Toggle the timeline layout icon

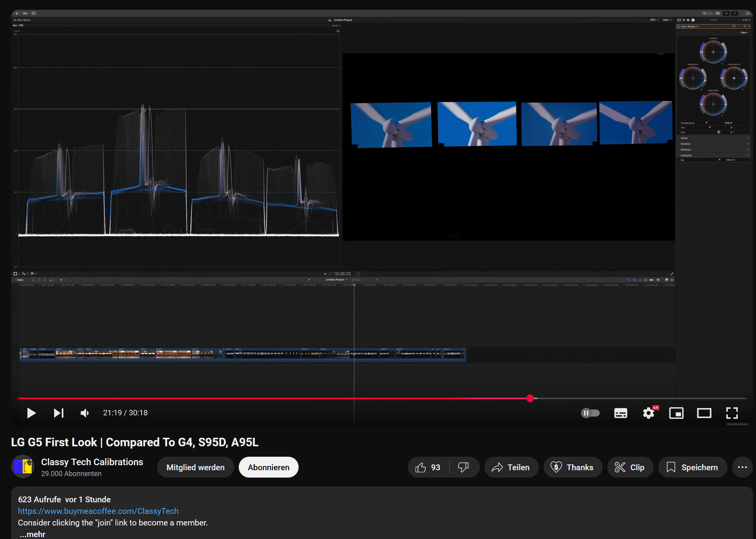point(726,14)
